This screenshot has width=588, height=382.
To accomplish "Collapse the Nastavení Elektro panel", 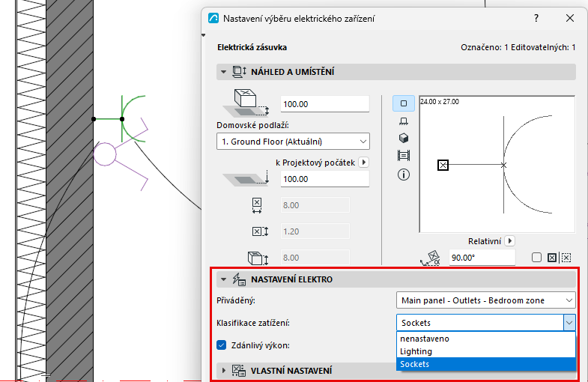I will point(223,279).
